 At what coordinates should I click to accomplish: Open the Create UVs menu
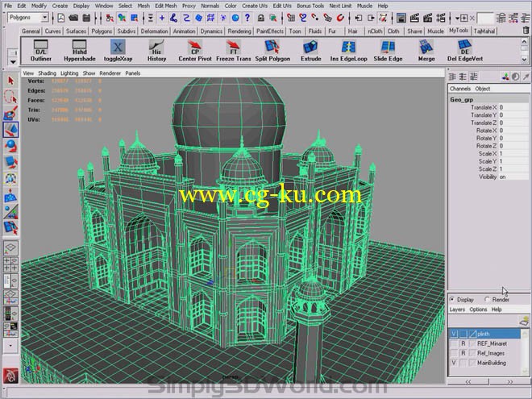[255, 6]
